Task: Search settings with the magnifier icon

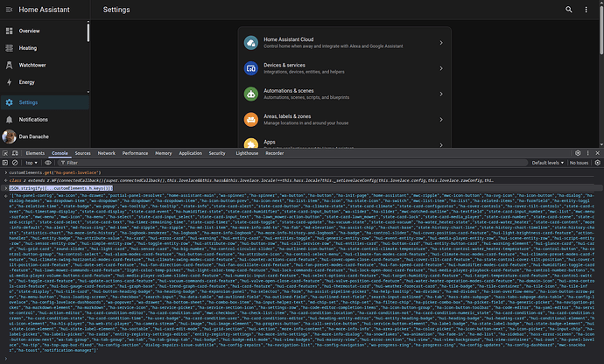Action: point(569,10)
